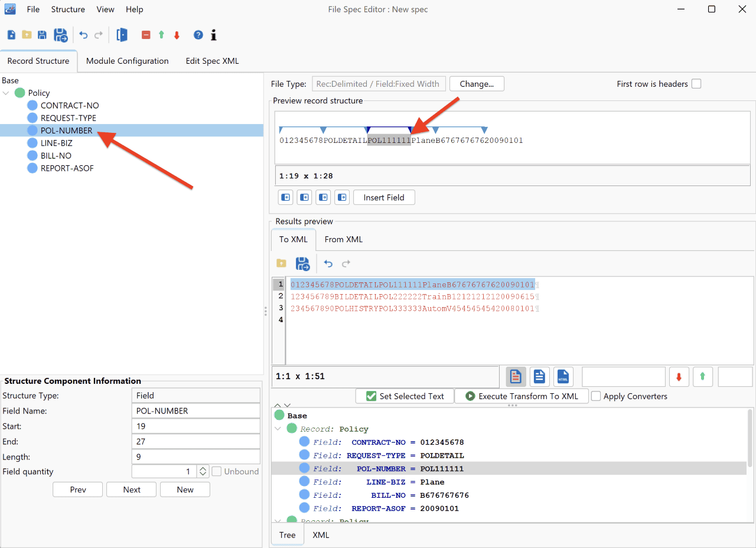Click the Field quantity spinner arrows
This screenshot has width=756, height=548.
203,471
